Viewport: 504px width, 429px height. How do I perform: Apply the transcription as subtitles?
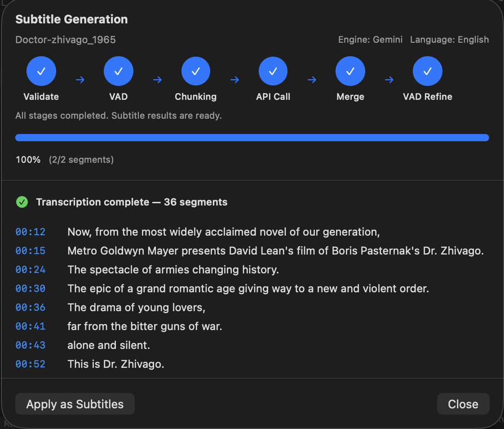[x=75, y=404]
